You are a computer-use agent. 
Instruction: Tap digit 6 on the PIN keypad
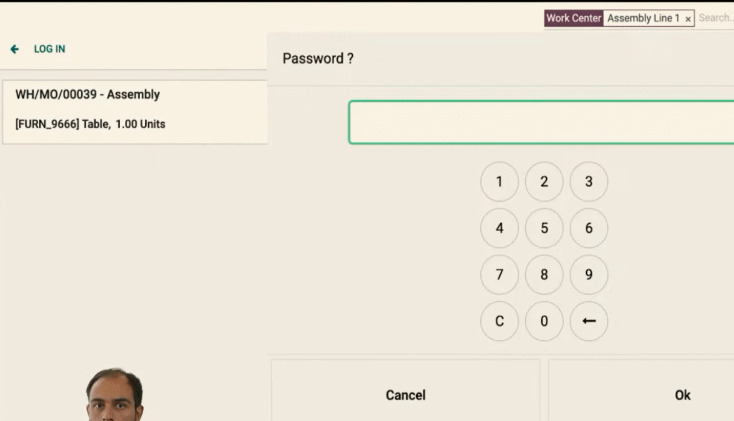(588, 228)
